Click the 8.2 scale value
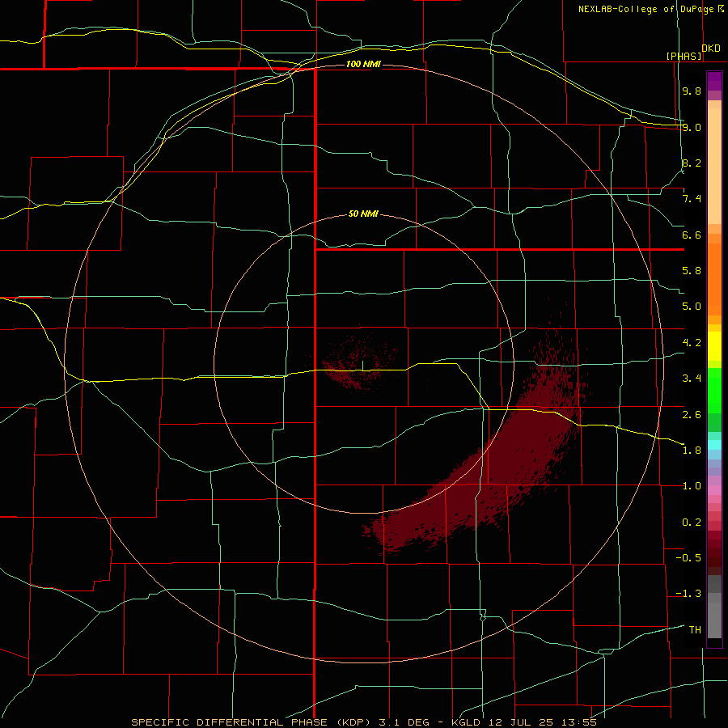Screen dimensions: 728x728 coord(692,163)
